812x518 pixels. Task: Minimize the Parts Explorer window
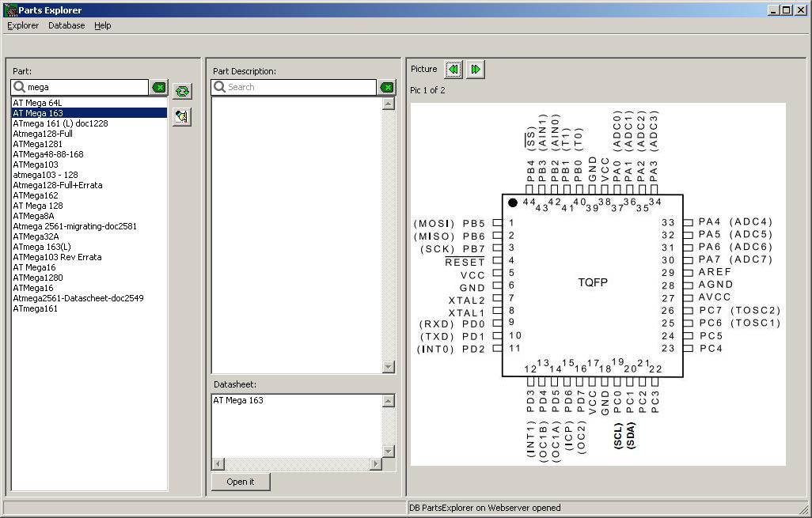774,9
